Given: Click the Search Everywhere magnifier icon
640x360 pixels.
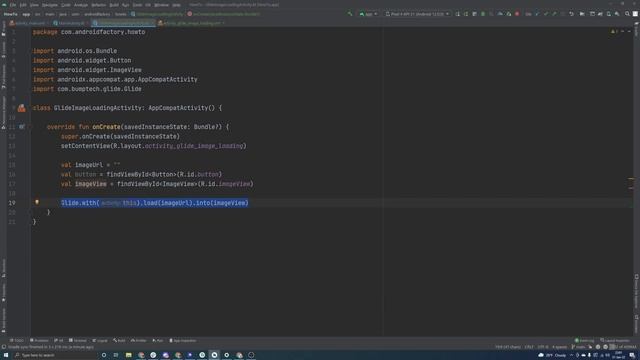Looking at the screenshot, I should [x=627, y=14].
